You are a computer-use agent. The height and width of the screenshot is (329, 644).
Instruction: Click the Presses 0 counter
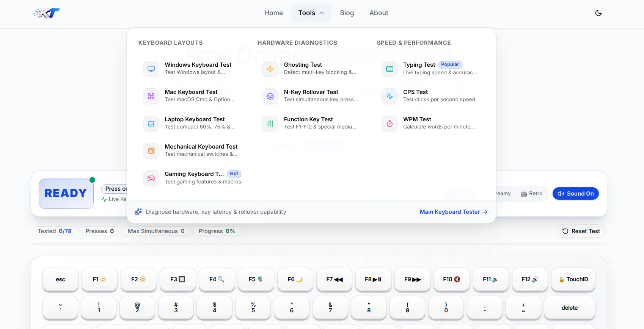pos(100,231)
